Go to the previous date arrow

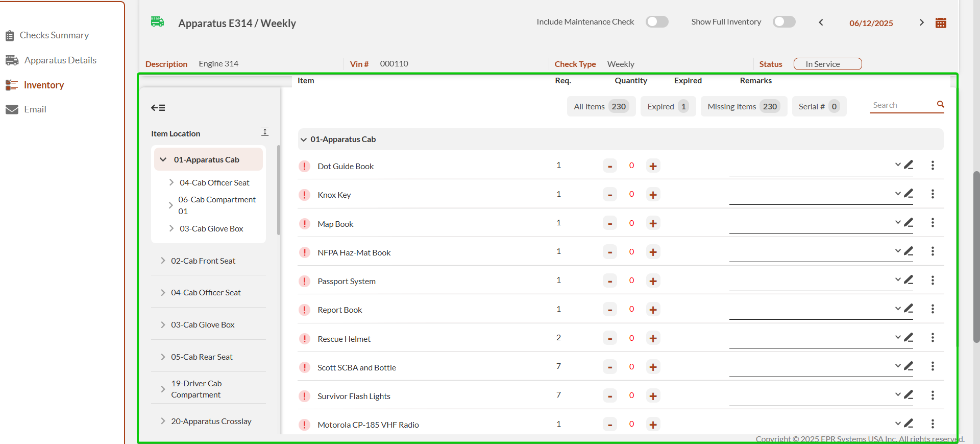pyautogui.click(x=821, y=22)
